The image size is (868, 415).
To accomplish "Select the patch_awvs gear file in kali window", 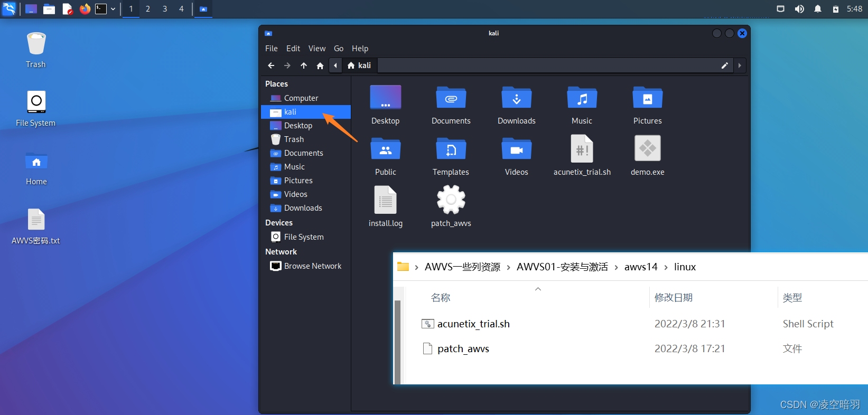I will tap(451, 207).
